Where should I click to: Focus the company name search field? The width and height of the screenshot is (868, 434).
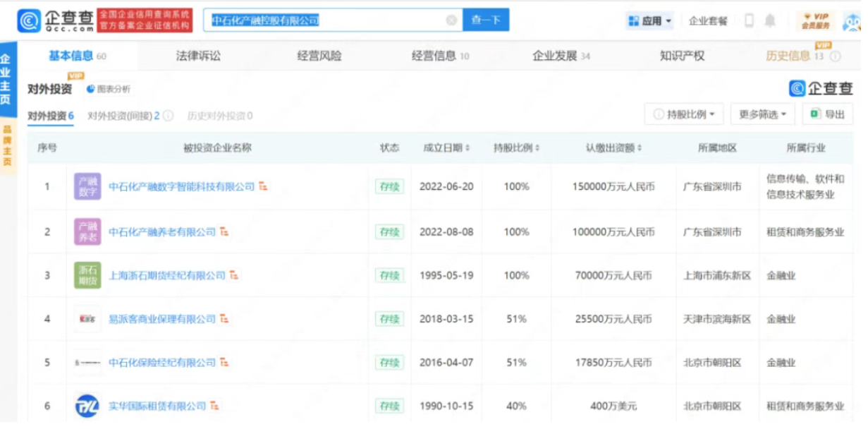coord(333,20)
